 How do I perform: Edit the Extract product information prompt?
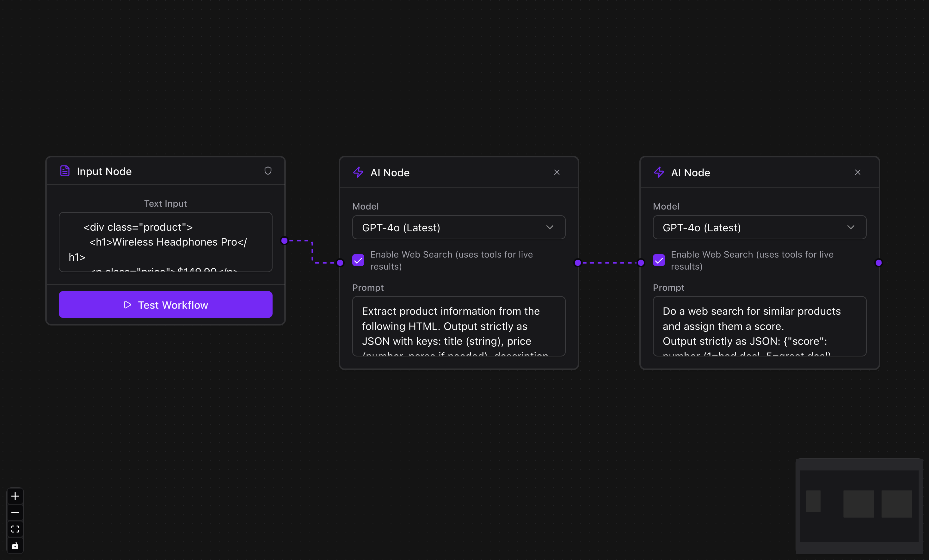point(458,326)
